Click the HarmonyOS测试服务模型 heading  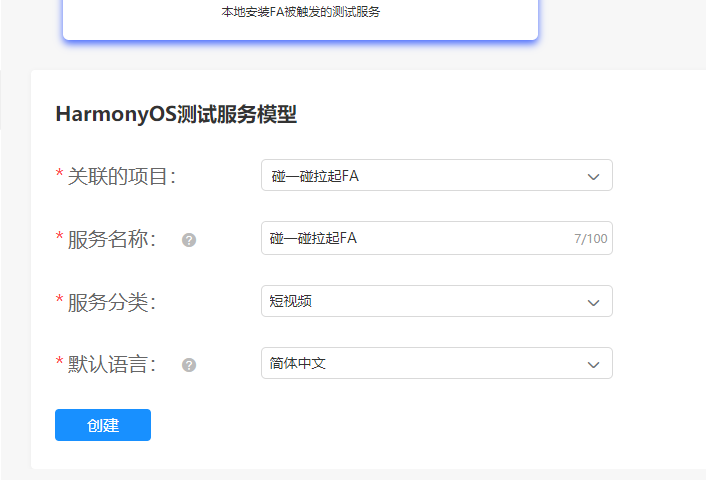coord(176,115)
